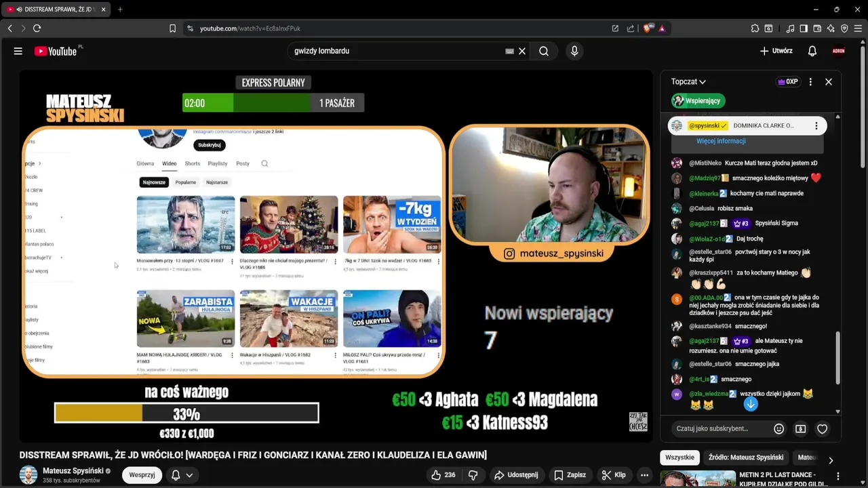The width and height of the screenshot is (868, 488).
Task: Open more video actions ellipsis
Action: 645,475
